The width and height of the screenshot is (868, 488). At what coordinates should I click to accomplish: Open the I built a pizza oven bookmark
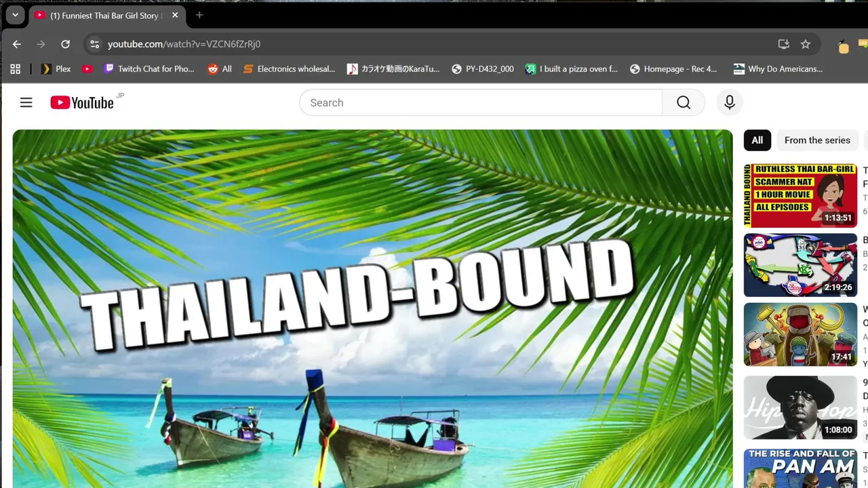point(572,68)
